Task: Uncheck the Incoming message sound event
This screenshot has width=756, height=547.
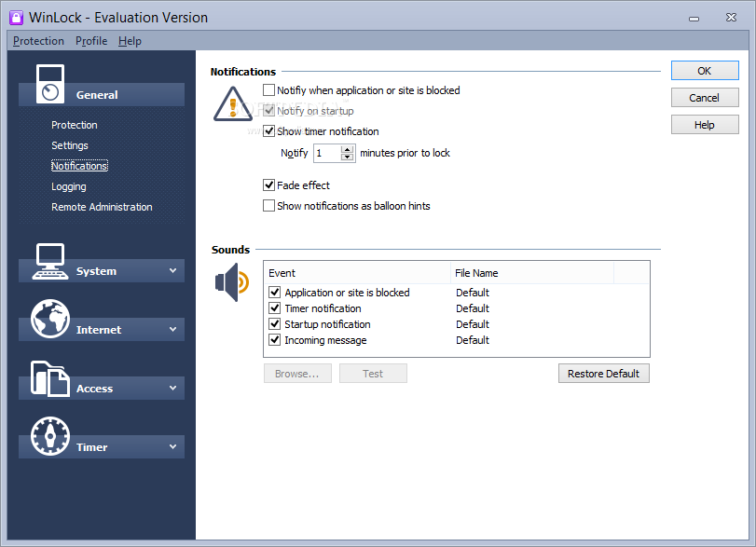Action: point(275,340)
